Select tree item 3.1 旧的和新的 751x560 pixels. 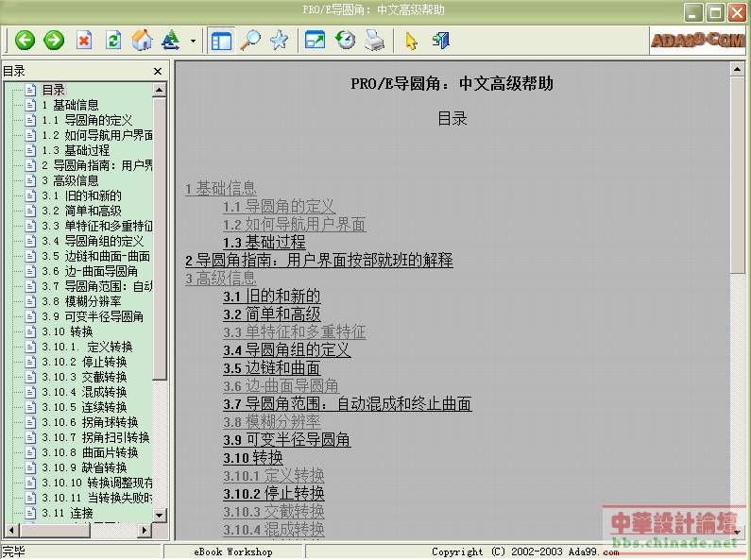pyautogui.click(x=81, y=195)
